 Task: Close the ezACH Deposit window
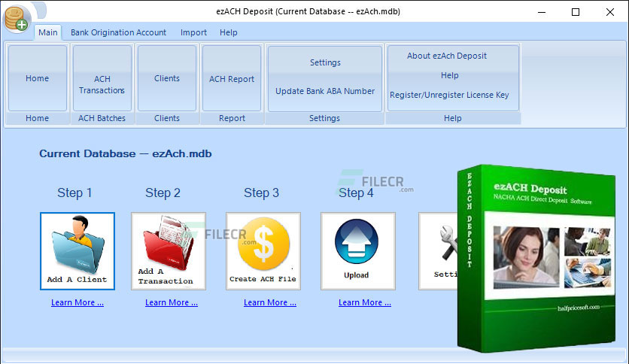click(x=610, y=12)
